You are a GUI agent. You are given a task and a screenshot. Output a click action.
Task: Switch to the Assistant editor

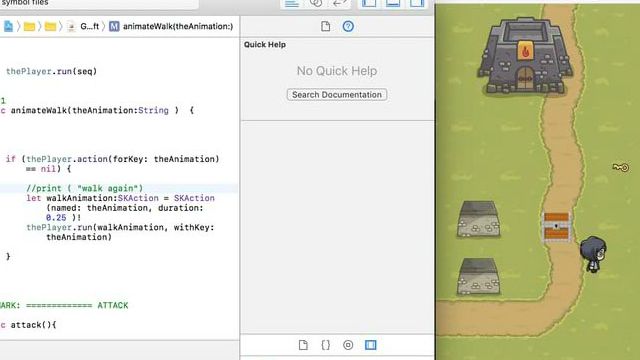316,3
